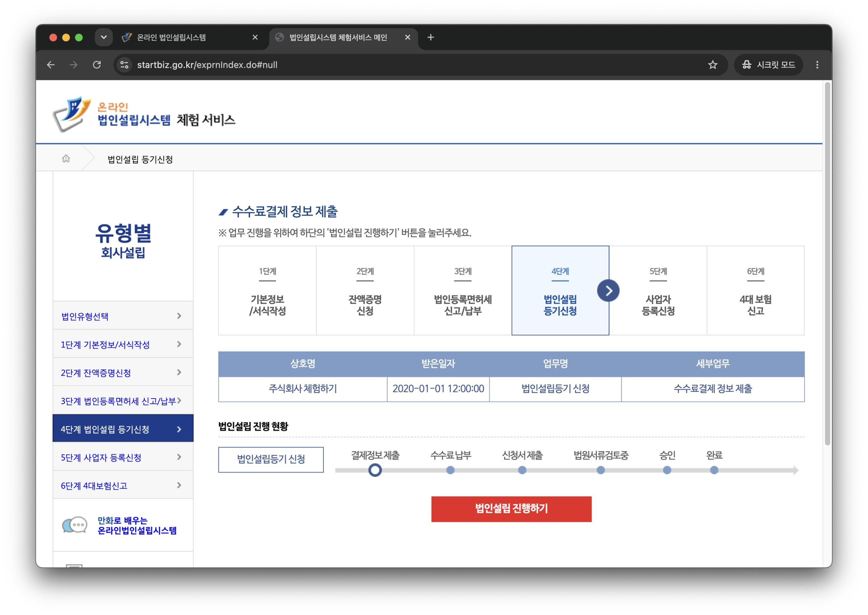The height and width of the screenshot is (615, 868).
Task: Switch to the 온라인 법인설립시스템 tab
Action: click(x=189, y=37)
